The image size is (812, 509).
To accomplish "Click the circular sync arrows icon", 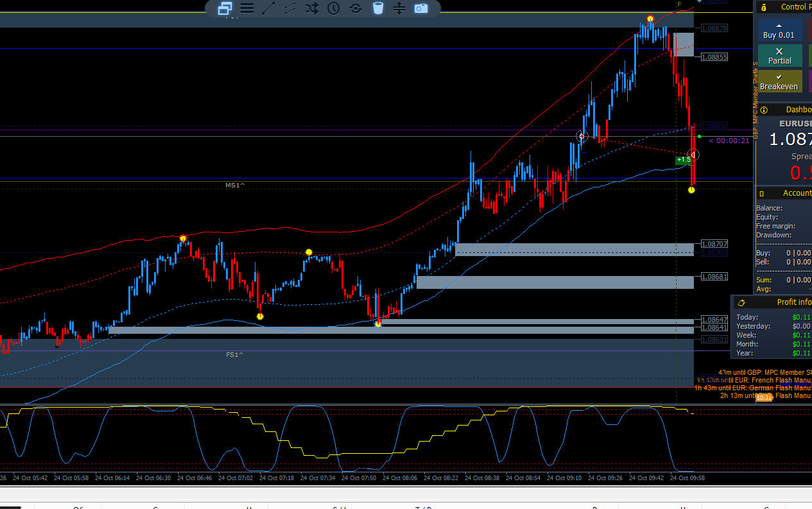I will [x=356, y=8].
